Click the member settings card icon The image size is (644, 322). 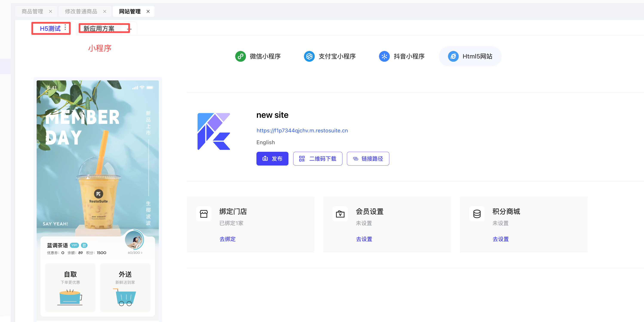(x=340, y=214)
